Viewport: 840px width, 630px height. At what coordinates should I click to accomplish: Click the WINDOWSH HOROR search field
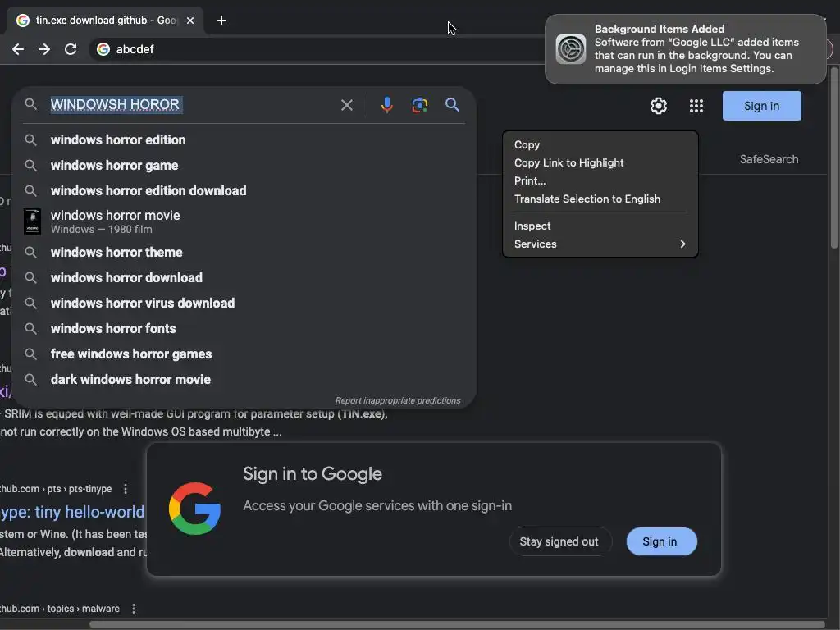tap(190, 104)
